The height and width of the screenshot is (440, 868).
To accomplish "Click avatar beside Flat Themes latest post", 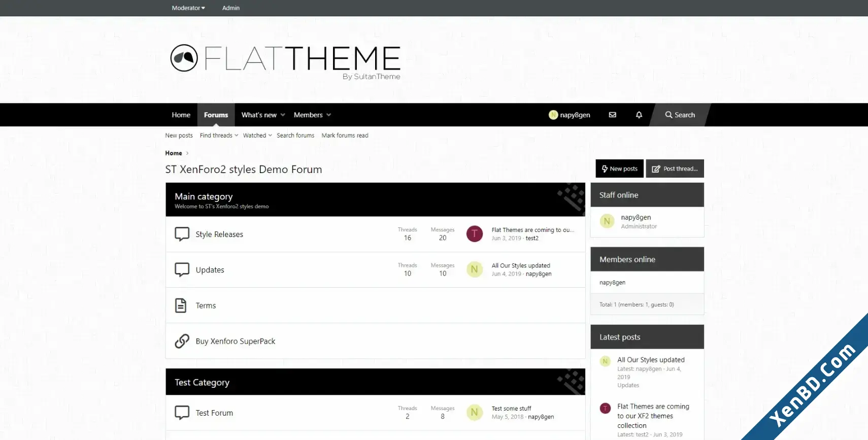I will pos(605,408).
